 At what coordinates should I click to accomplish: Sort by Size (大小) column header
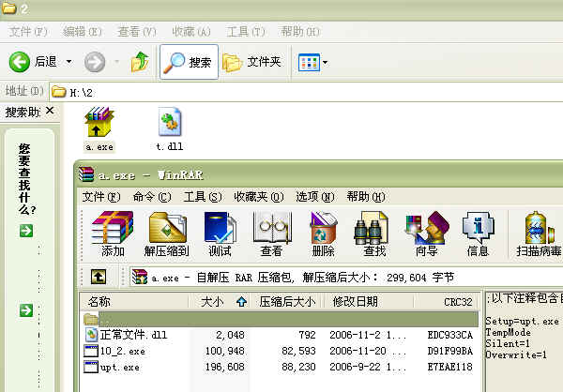point(220,302)
